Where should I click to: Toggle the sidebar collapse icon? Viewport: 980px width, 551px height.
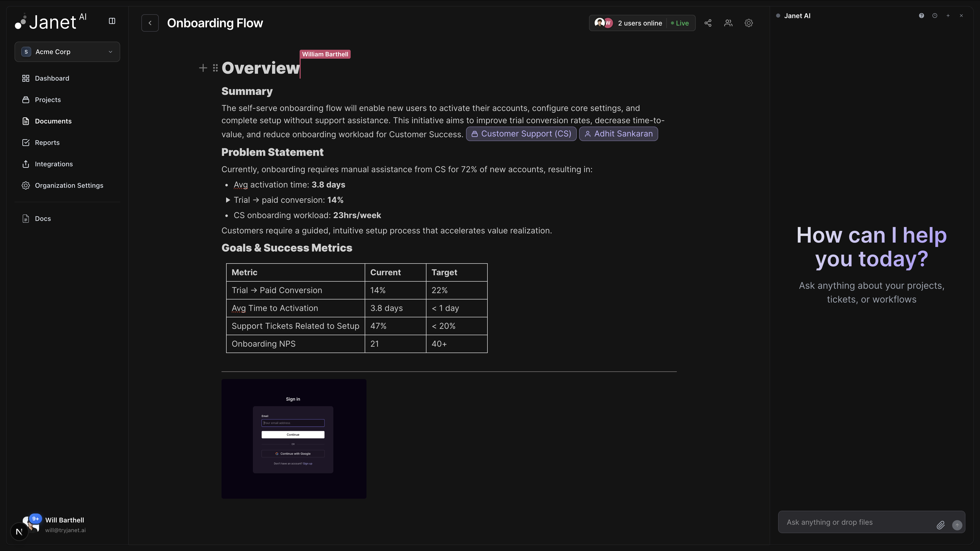112,21
